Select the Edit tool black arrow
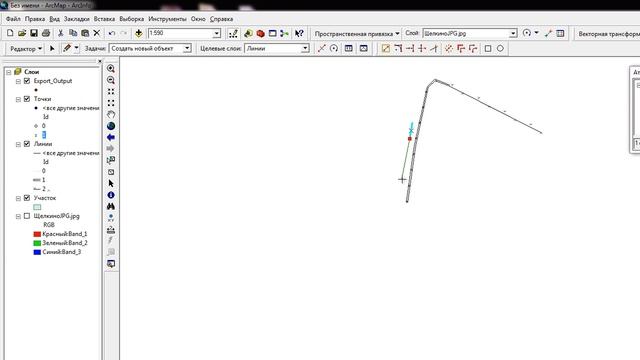 [x=52, y=48]
